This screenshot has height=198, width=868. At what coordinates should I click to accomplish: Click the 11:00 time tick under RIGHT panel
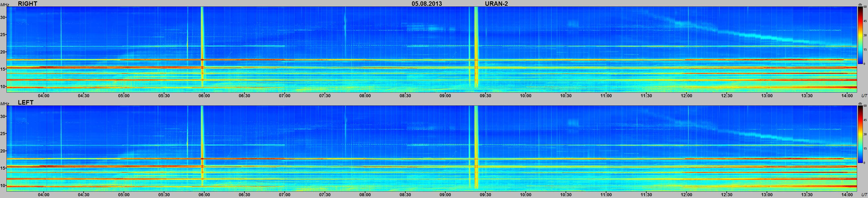606,96
